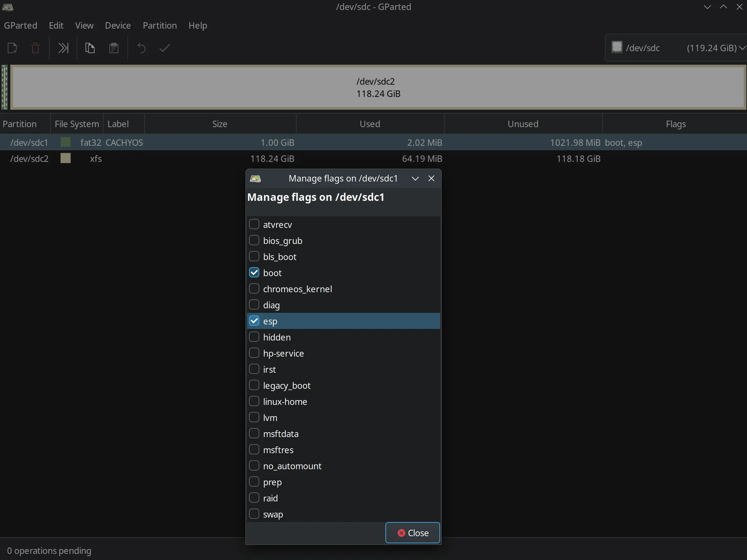The width and height of the screenshot is (747, 560).
Task: Select the /dev/sdc2 partition row
Action: pos(373,158)
